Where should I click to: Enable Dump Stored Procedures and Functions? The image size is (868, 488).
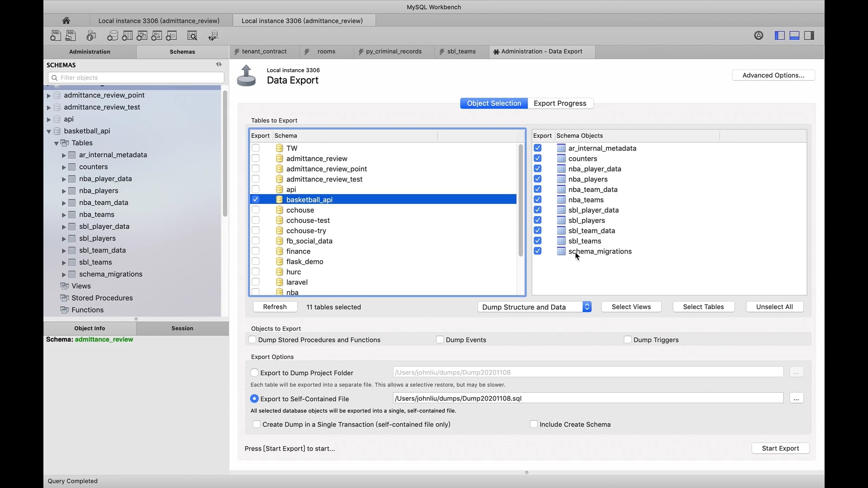coord(253,340)
